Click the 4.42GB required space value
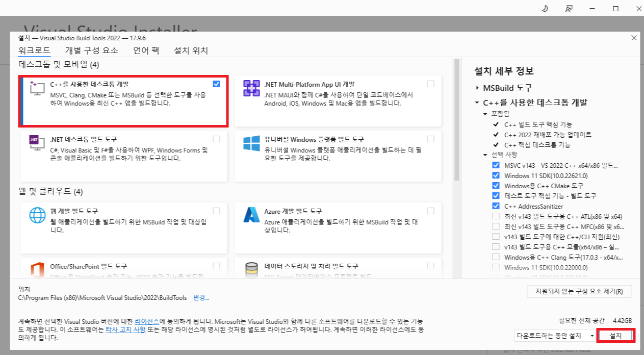Image resolution: width=644 pixels, height=355 pixels. 622,320
